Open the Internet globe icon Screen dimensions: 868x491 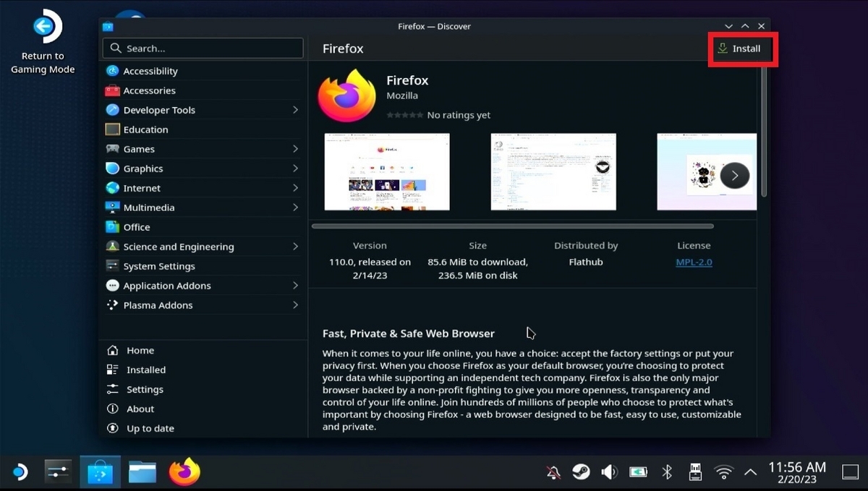coord(112,188)
